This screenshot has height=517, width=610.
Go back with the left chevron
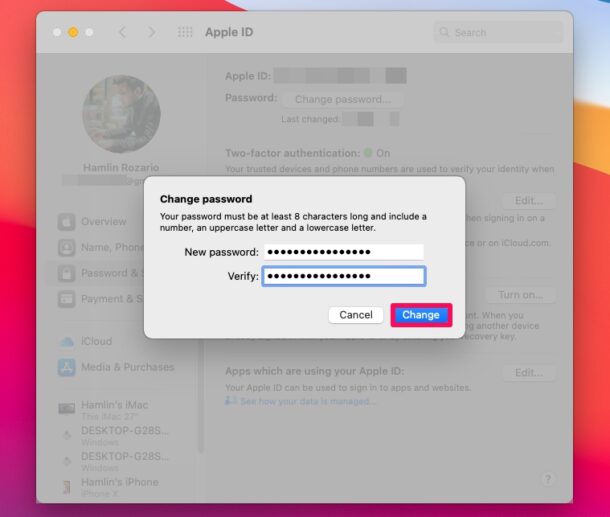[x=122, y=32]
